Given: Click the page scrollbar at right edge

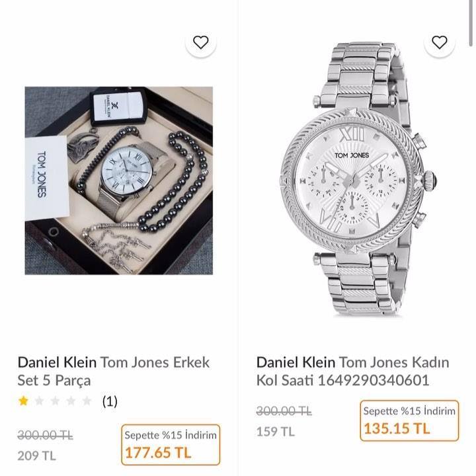Looking at the screenshot, I should click(x=471, y=22).
